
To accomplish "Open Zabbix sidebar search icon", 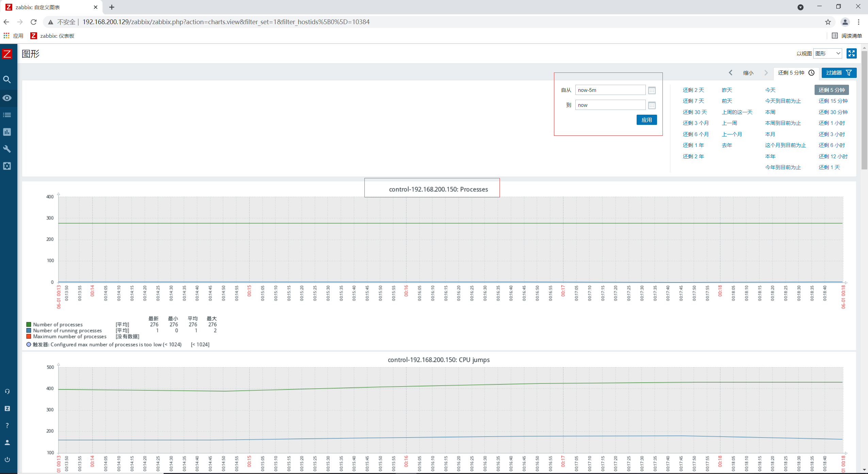I will (x=7, y=80).
